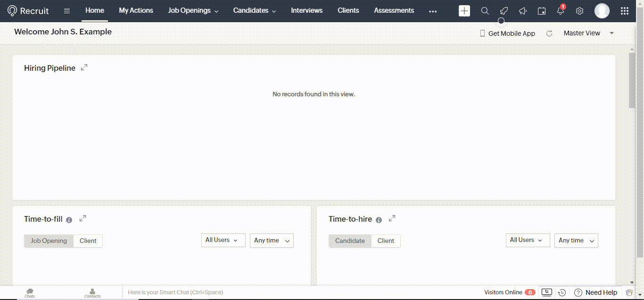
Task: Open the apps grid launcher
Action: [x=624, y=11]
